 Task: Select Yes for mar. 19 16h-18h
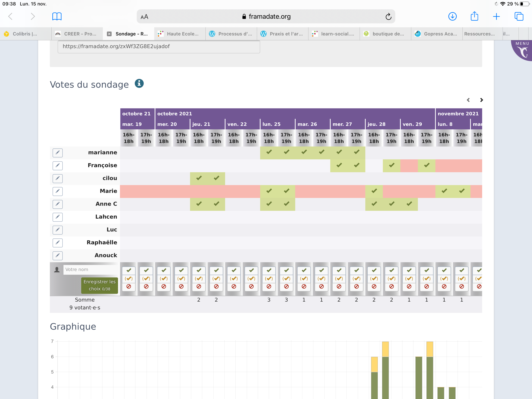[x=129, y=270]
